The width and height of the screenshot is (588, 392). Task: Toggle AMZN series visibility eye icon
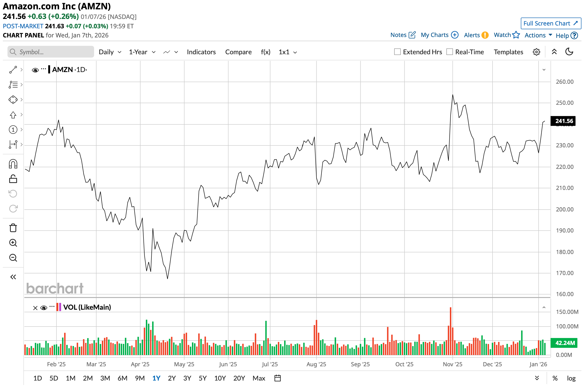tap(35, 70)
